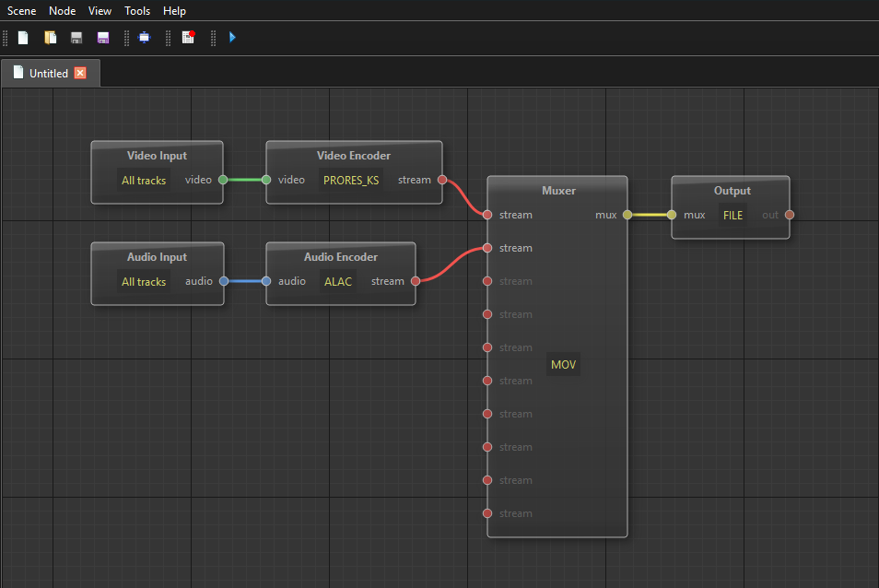Click the gray Save floppy icon
This screenshot has height=588, width=879.
click(76, 38)
